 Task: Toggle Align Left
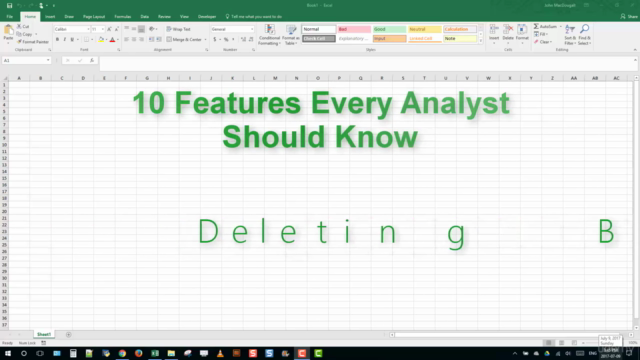127,40
